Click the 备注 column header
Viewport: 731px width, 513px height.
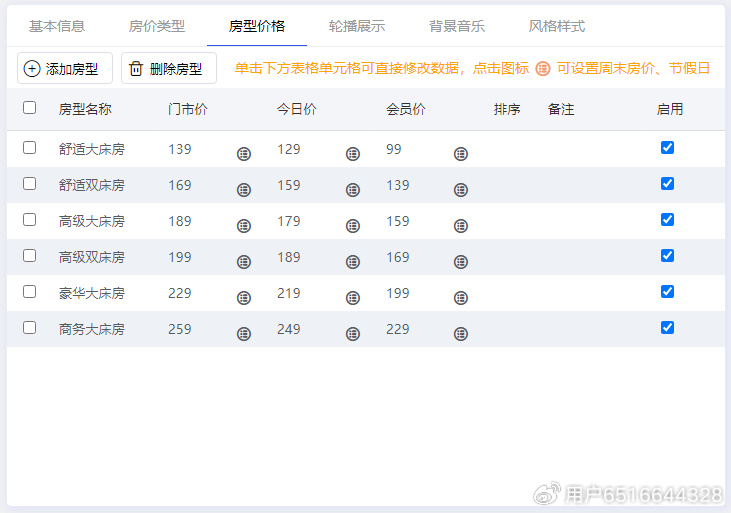(561, 109)
